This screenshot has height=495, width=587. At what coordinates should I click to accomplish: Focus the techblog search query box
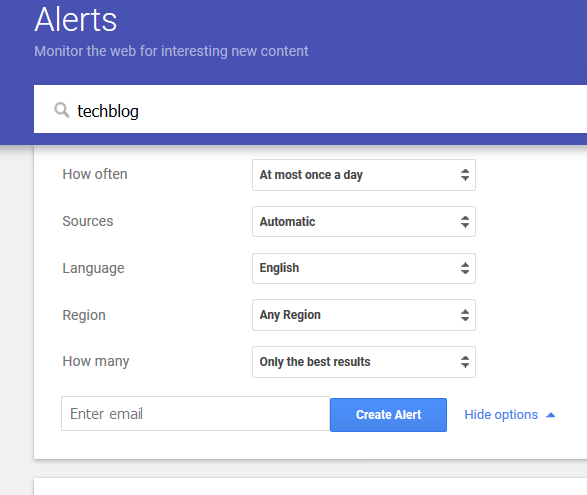(310, 109)
